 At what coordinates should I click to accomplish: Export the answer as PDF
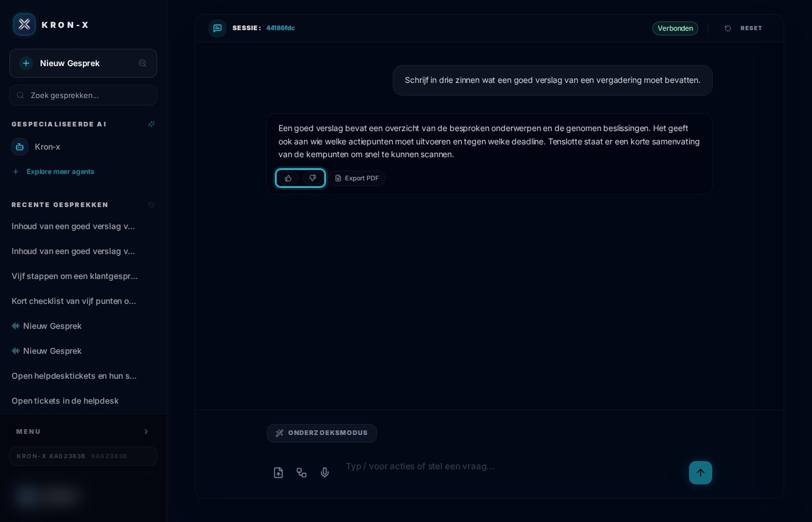[x=357, y=178]
